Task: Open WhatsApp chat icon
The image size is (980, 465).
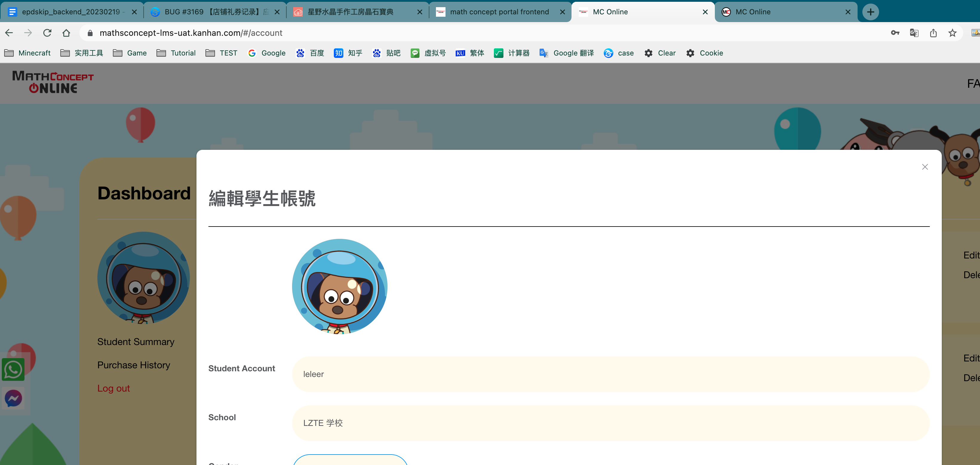Action: (13, 369)
